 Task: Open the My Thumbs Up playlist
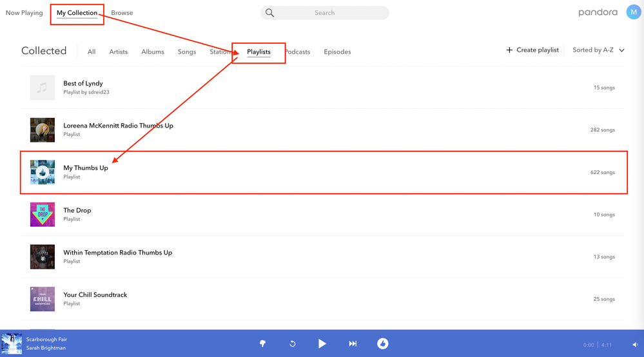click(x=86, y=168)
